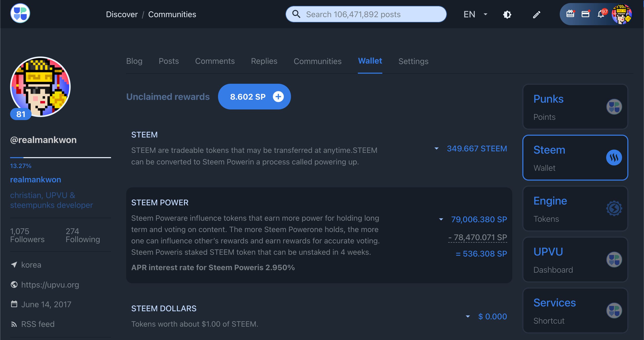Open the gift rewards icon in header

pos(570,14)
